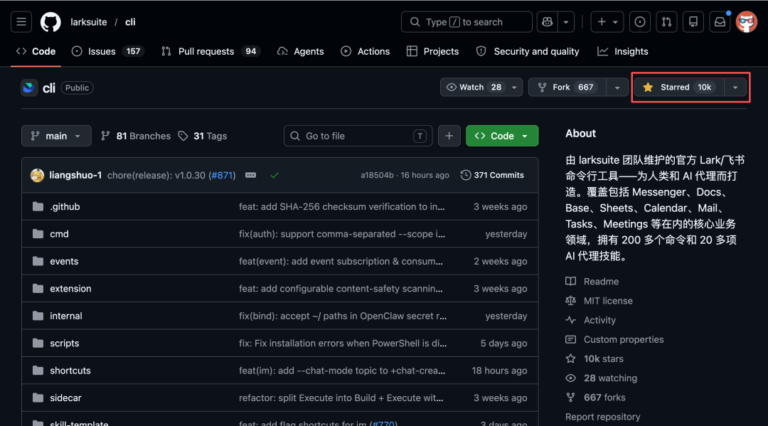View the 81 Branches link

[x=136, y=136]
